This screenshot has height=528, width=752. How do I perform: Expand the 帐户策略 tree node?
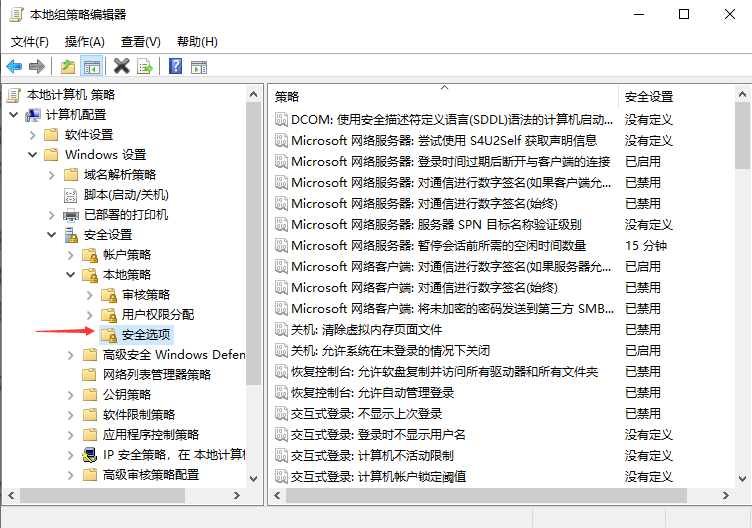[71, 254]
